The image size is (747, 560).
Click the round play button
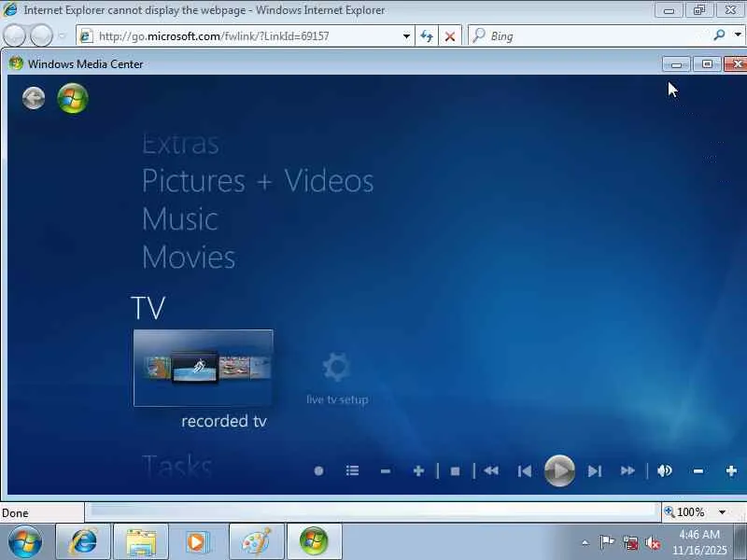point(559,471)
